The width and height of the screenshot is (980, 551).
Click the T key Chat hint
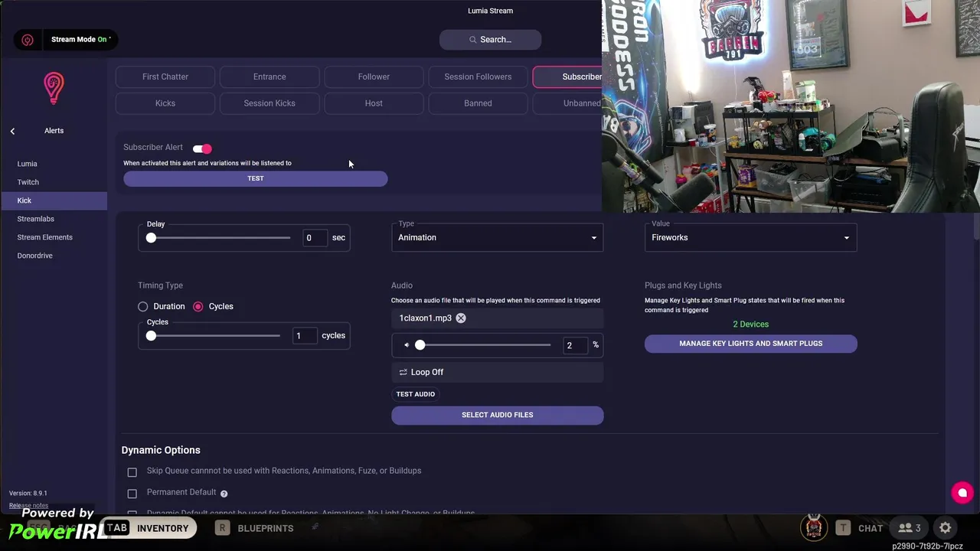[860, 528]
